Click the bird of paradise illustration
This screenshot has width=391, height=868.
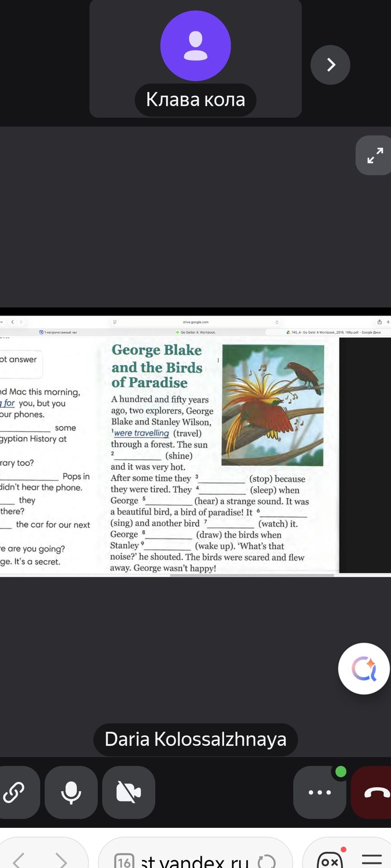pos(272,405)
